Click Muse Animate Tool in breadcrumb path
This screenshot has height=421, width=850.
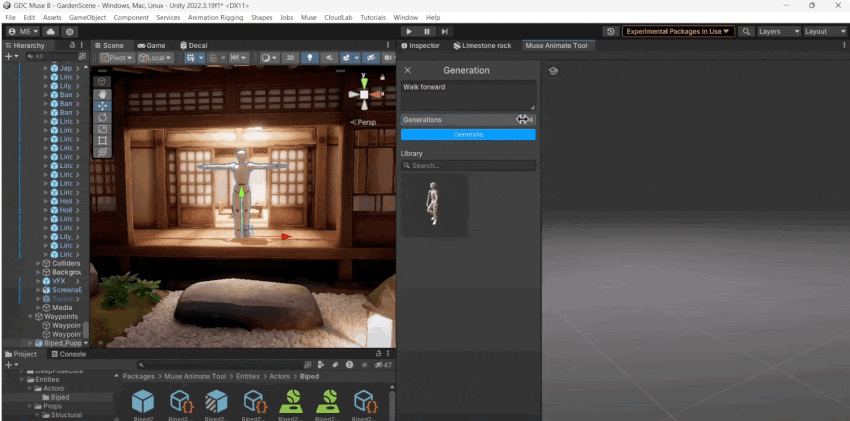(196, 376)
